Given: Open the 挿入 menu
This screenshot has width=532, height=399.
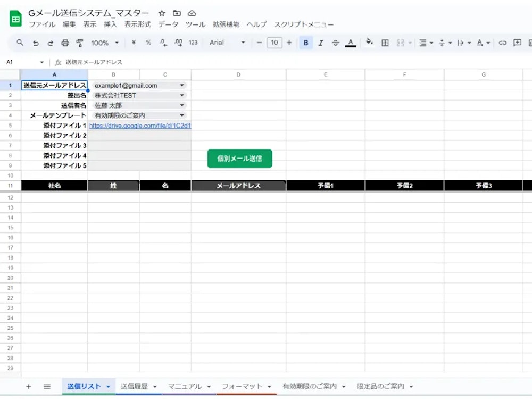Looking at the screenshot, I should (110, 24).
